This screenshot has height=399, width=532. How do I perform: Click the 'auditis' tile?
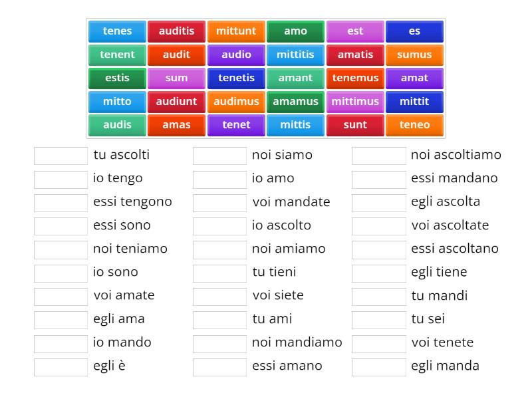point(176,31)
